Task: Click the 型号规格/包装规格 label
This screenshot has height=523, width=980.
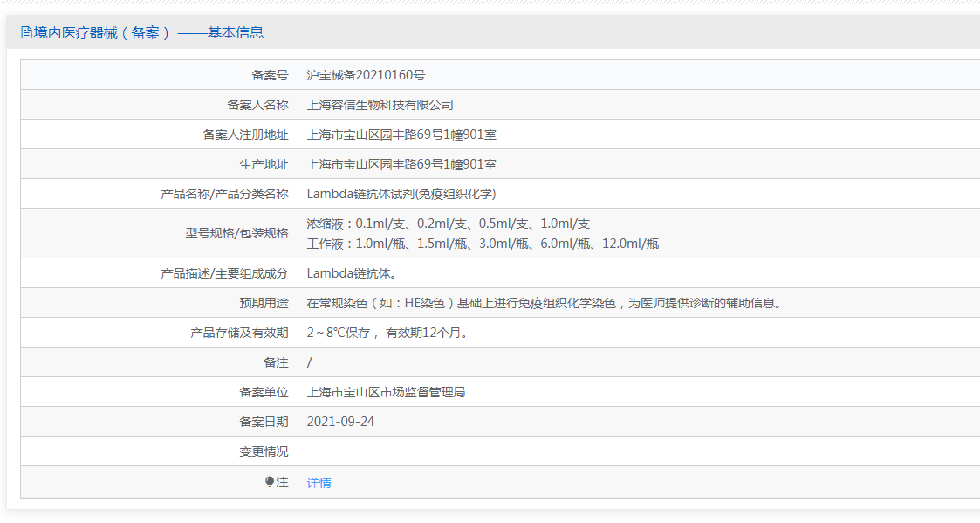Action: click(x=236, y=233)
